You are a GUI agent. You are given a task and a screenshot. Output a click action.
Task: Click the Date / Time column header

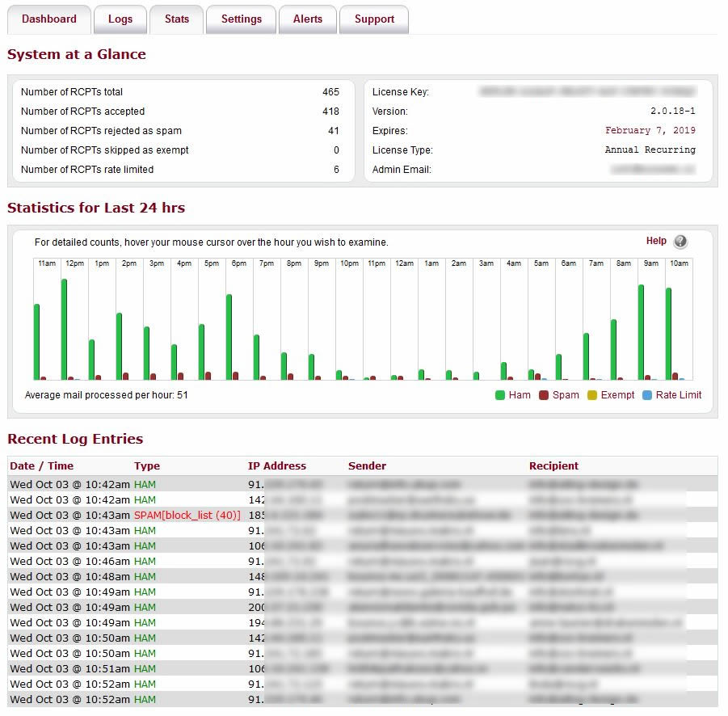coord(41,466)
